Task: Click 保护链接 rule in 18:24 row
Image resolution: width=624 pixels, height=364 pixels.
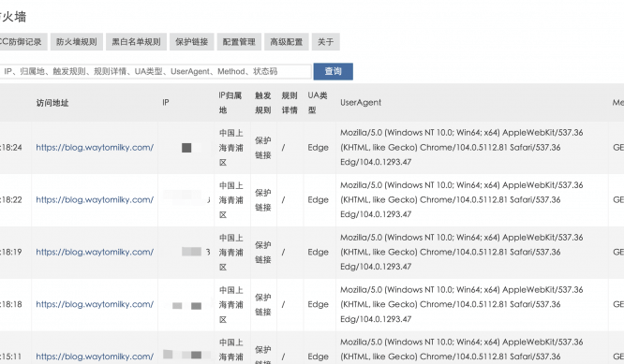Action: (263, 148)
